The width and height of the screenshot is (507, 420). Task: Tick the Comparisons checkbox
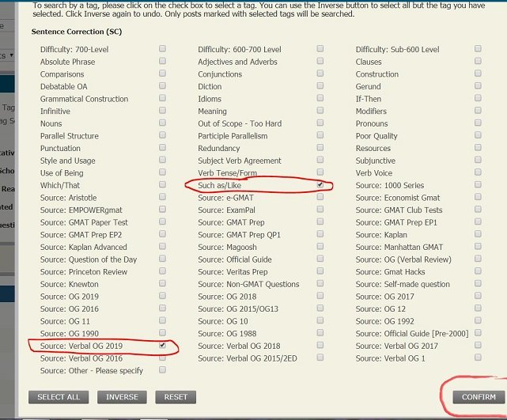click(x=162, y=74)
